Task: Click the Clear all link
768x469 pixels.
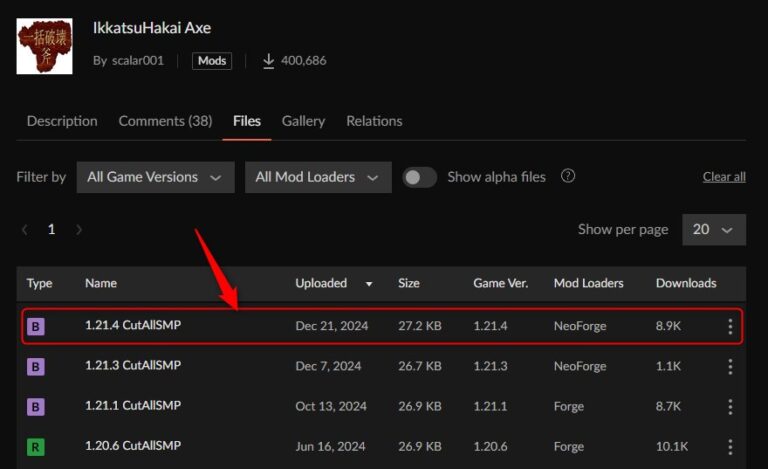Action: pos(724,177)
